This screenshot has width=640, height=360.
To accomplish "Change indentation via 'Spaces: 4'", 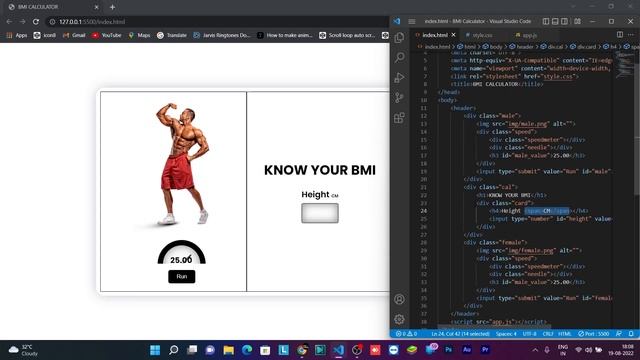I will pos(506,334).
